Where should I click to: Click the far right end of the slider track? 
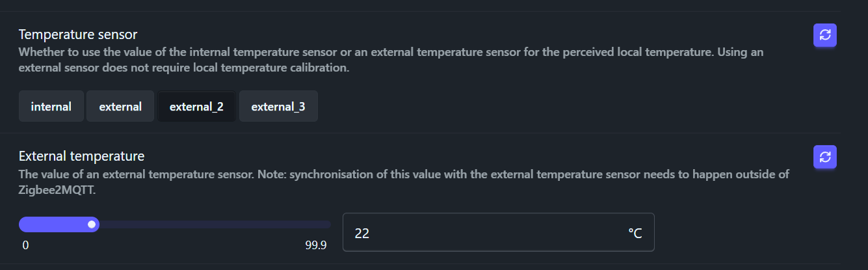click(x=328, y=224)
